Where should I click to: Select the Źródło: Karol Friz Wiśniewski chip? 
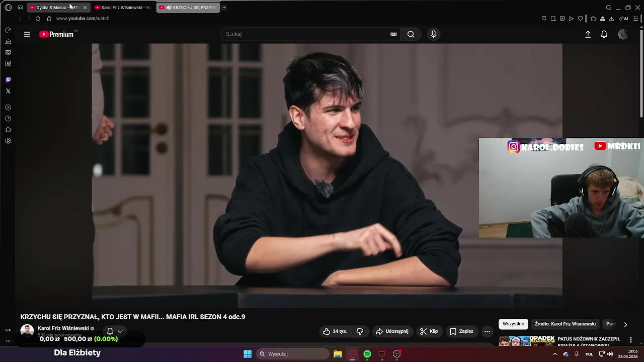(x=565, y=324)
